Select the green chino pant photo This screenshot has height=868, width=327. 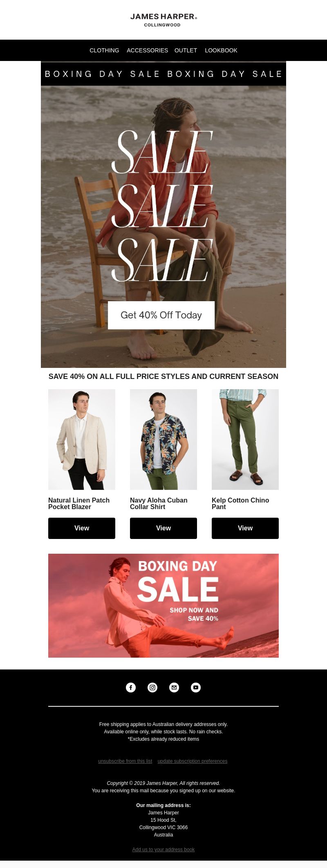tap(245, 440)
